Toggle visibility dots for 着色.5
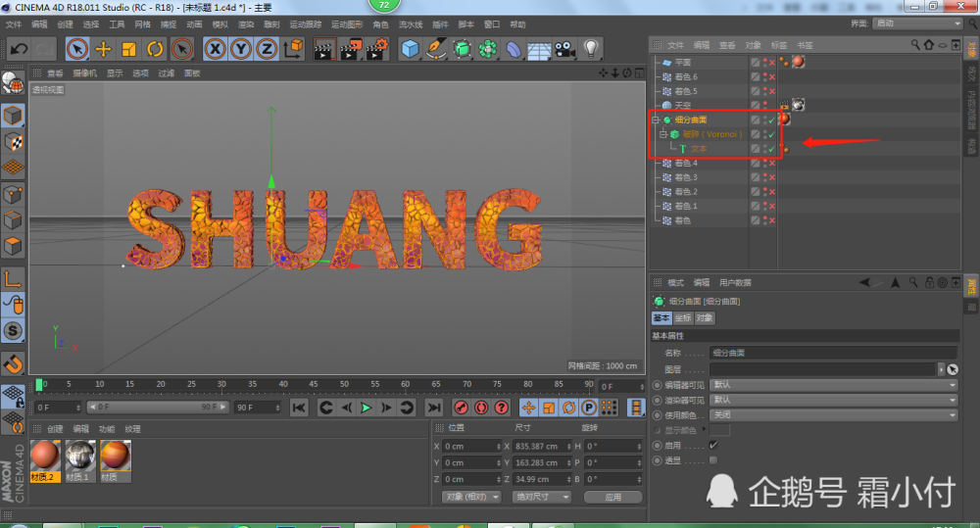The height and width of the screenshot is (528, 980). (x=765, y=91)
